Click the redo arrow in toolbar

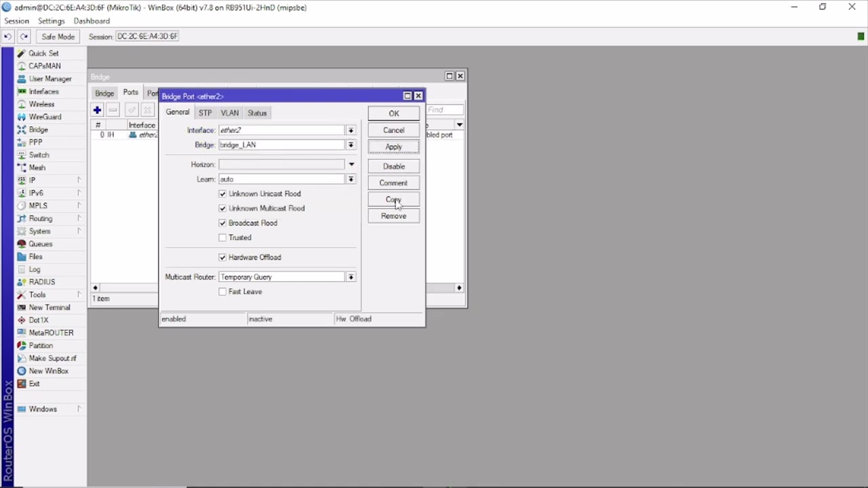tap(24, 37)
